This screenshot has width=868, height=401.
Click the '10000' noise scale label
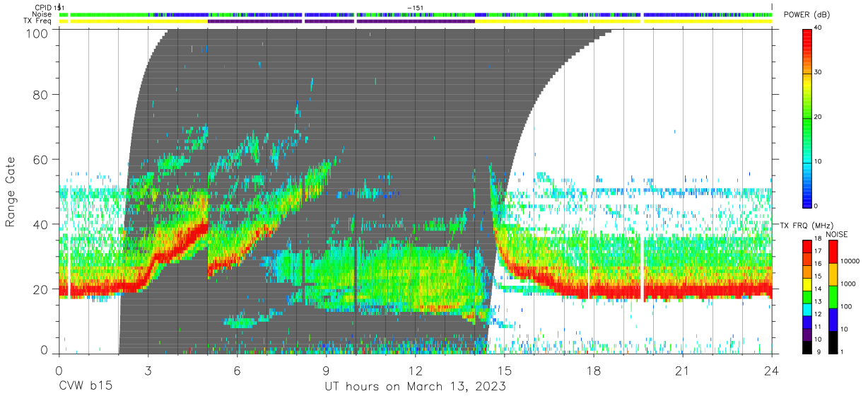[851, 261]
